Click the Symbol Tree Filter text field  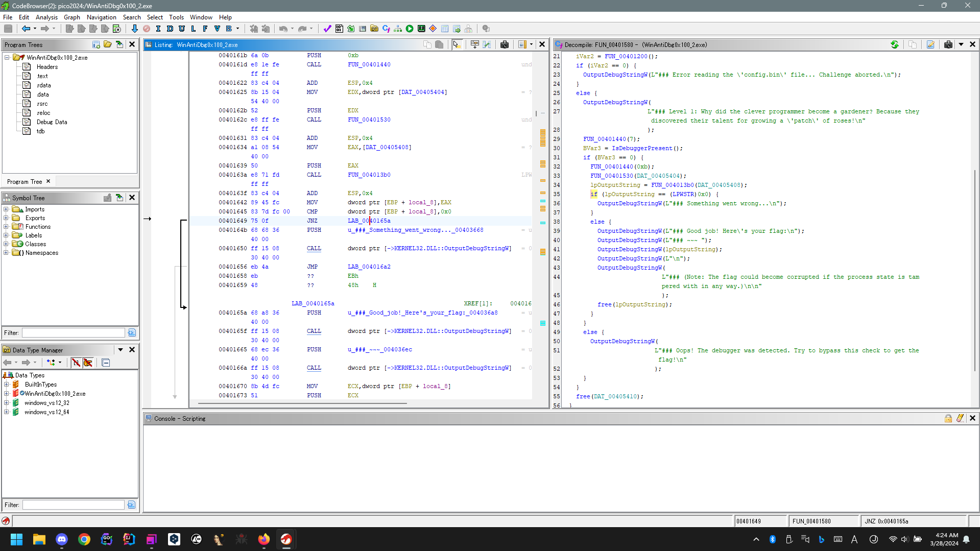74,333
